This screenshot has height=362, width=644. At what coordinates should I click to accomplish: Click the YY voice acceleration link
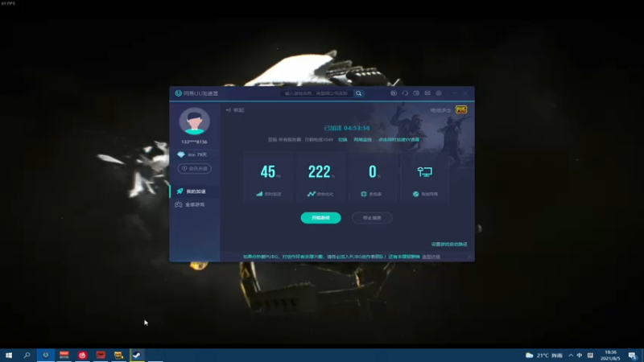click(398, 139)
